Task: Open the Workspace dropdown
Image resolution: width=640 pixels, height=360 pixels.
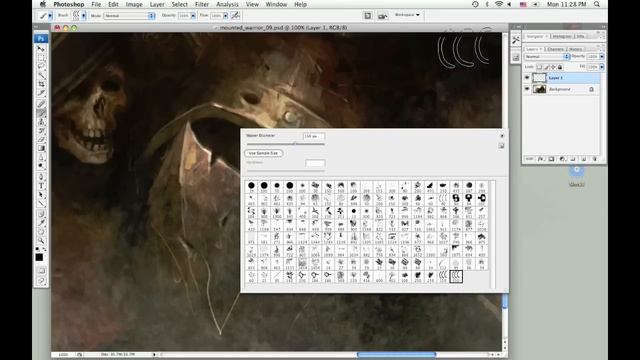Action: [407, 15]
